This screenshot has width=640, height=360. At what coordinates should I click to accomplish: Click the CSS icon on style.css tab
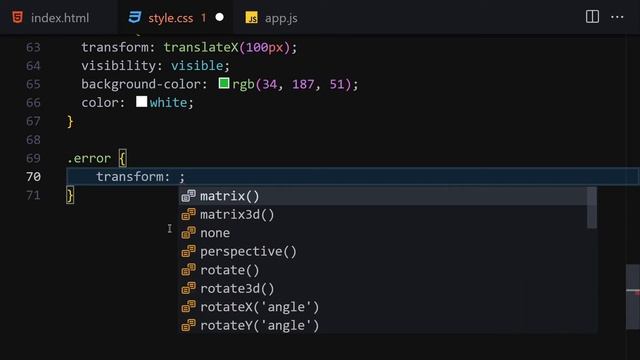pyautogui.click(x=135, y=18)
